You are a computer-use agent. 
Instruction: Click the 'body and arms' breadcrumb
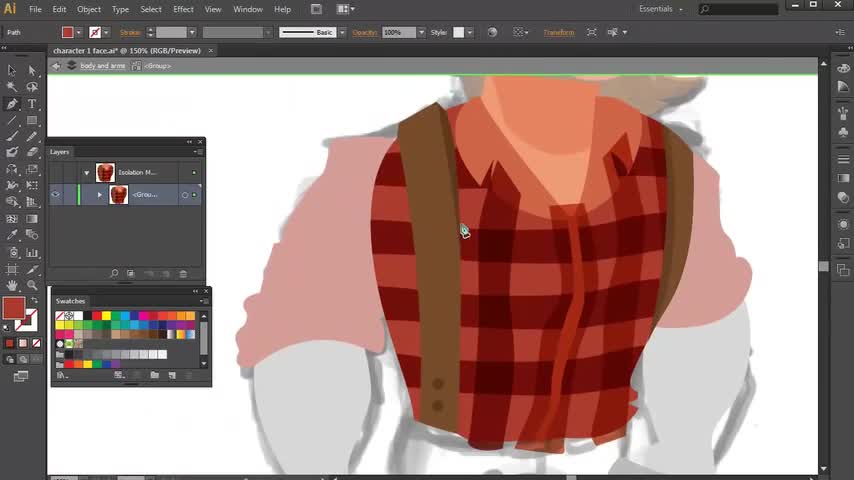(102, 66)
